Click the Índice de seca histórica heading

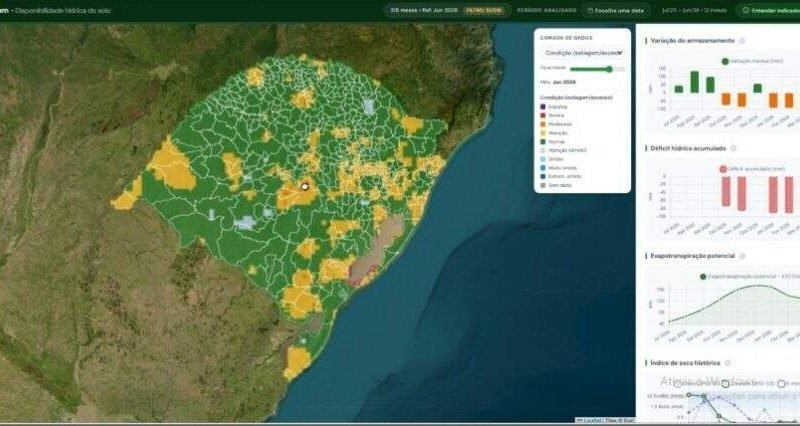point(685,363)
